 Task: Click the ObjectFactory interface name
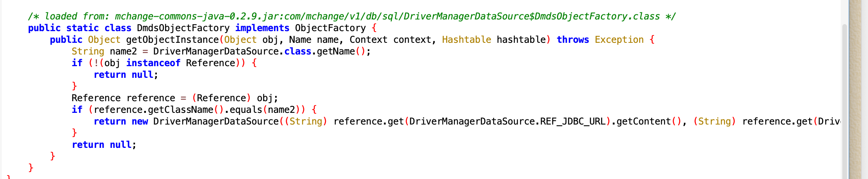pyautogui.click(x=330, y=28)
